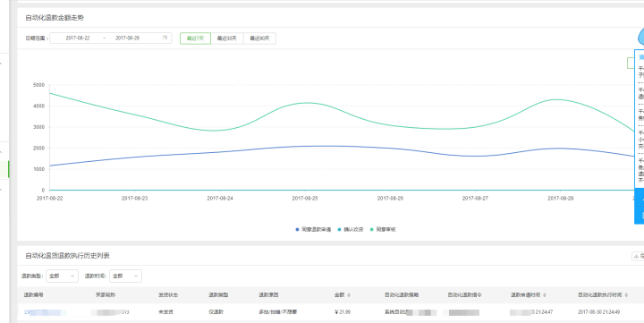Sort by 退款申请时间 column arrows

(545, 295)
